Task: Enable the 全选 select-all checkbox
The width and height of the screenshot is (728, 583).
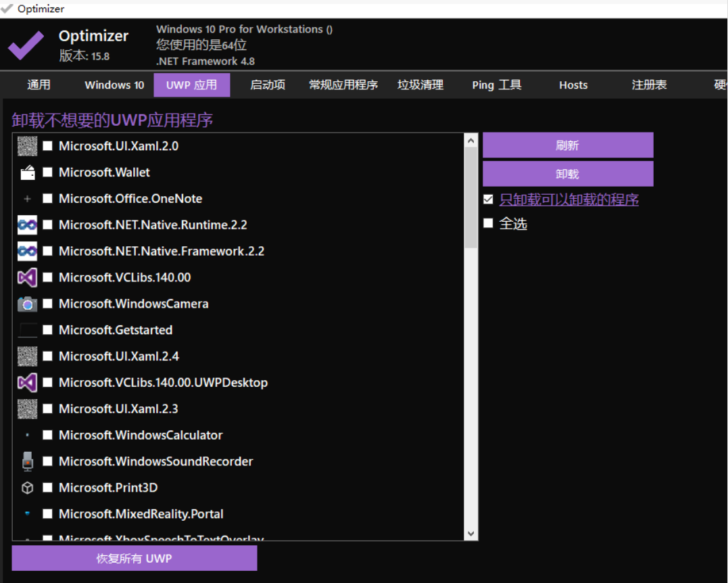Action: click(x=488, y=223)
